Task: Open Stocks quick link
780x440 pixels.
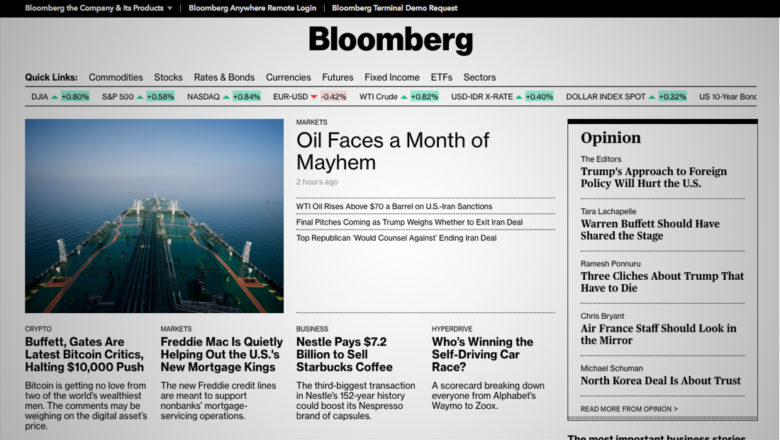Action: point(168,77)
